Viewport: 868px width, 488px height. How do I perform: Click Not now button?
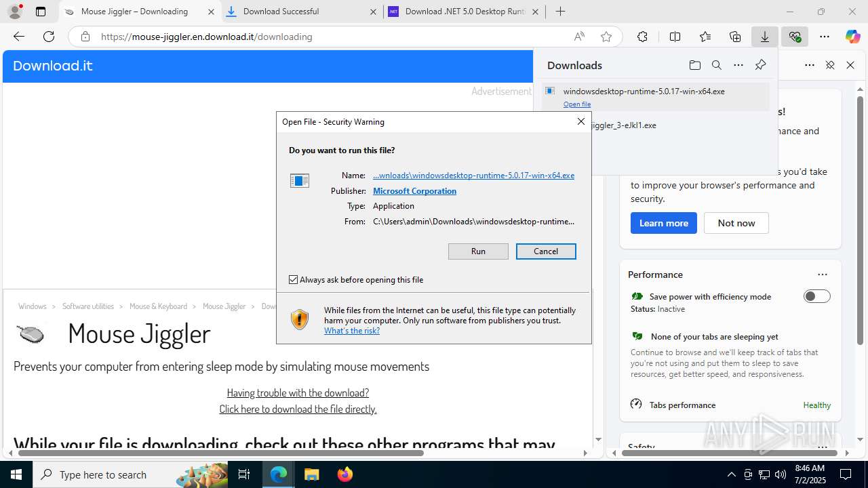point(736,223)
